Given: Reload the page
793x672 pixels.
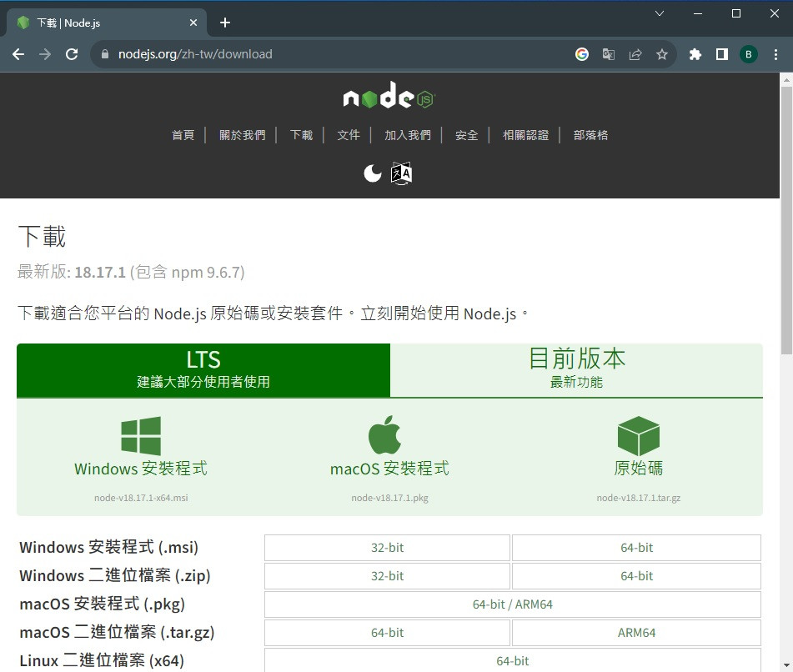Looking at the screenshot, I should tap(72, 54).
